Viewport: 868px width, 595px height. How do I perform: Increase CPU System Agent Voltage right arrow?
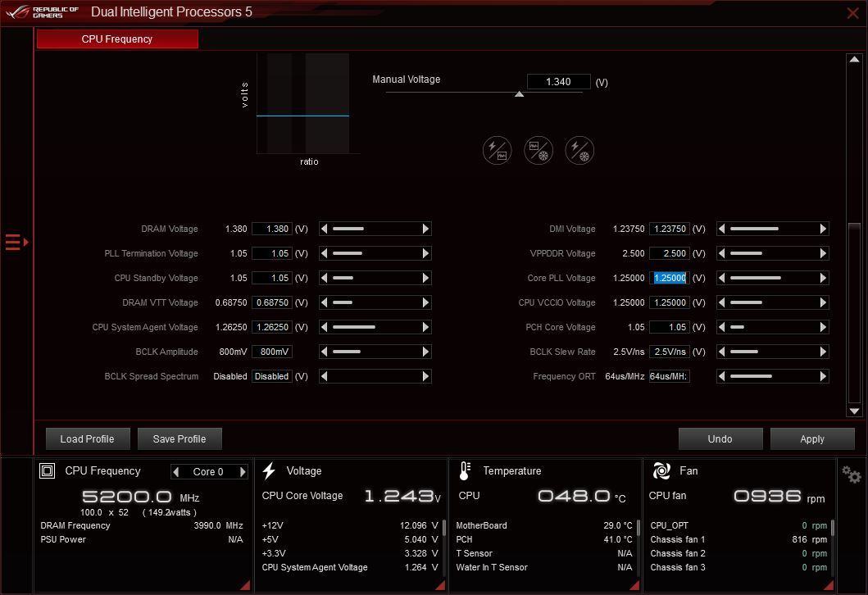[x=425, y=327]
